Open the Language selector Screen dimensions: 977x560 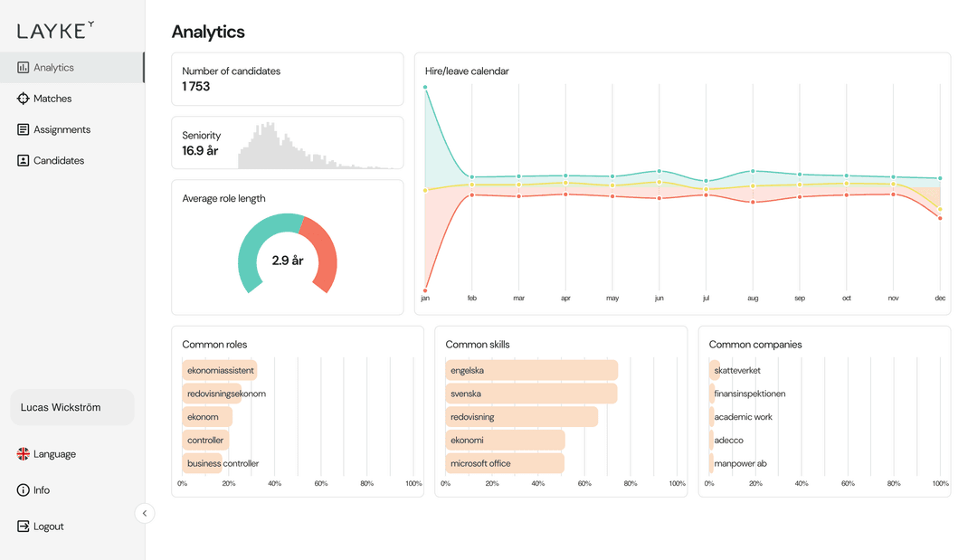[54, 453]
